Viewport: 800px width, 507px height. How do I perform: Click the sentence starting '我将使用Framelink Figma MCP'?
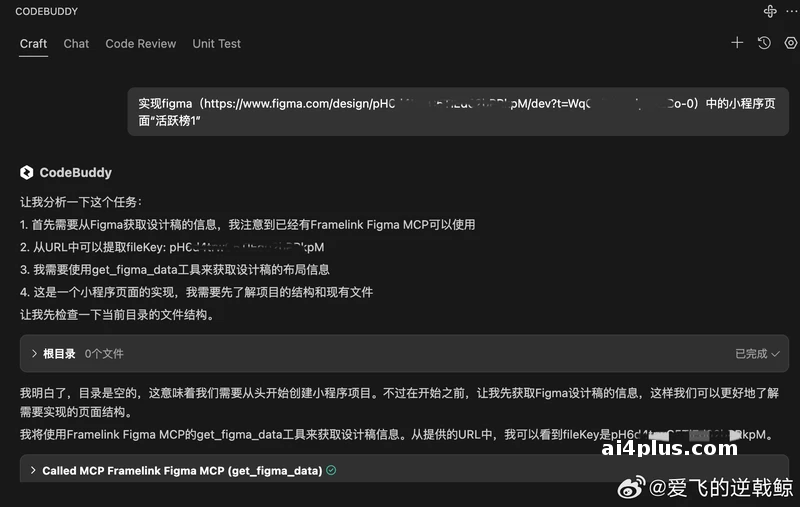(x=398, y=435)
